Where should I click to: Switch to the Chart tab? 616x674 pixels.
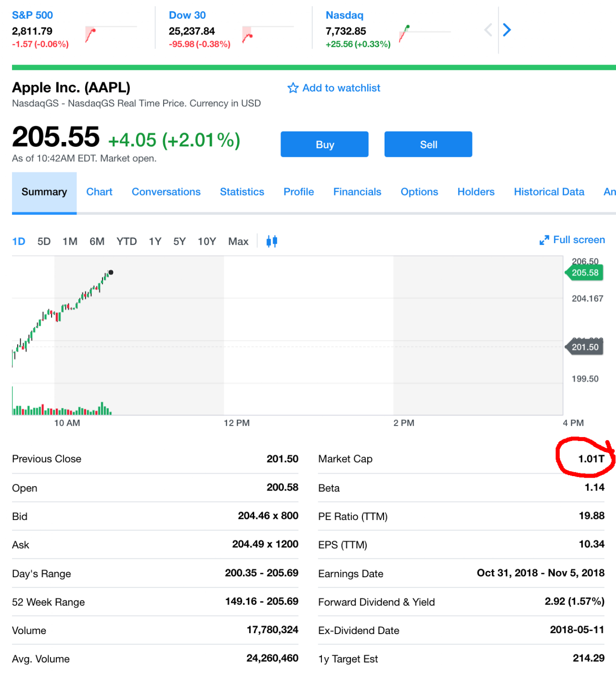click(x=99, y=192)
